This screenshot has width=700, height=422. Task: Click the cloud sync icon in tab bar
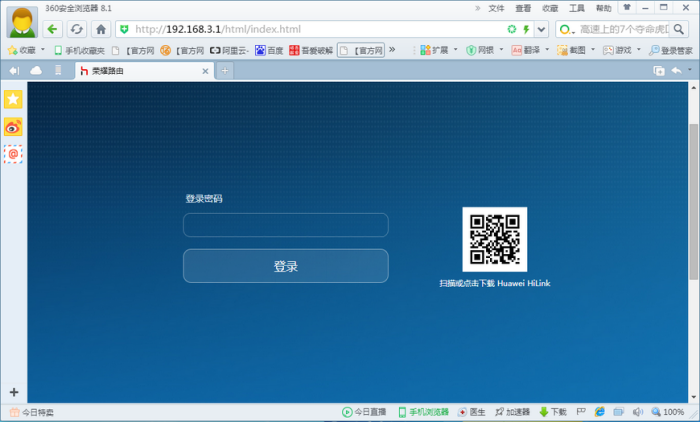pos(36,71)
